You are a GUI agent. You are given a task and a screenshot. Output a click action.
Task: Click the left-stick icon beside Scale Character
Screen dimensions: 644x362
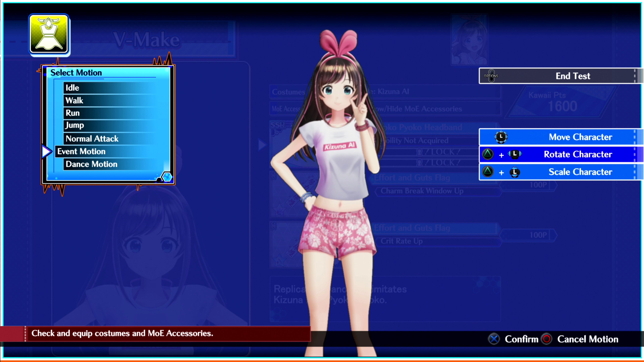515,172
